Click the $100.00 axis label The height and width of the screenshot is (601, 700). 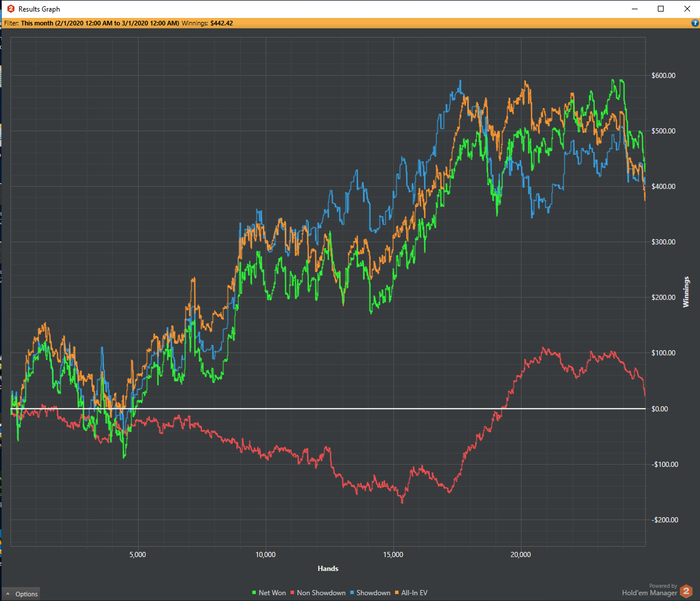663,353
